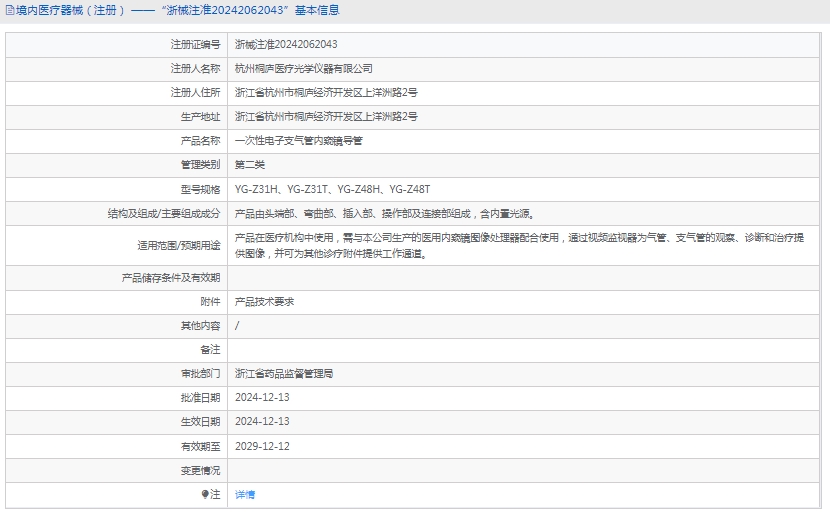Click the 批准日期 row's 2024-12-13 date
830x514 pixels.
(x=262, y=397)
